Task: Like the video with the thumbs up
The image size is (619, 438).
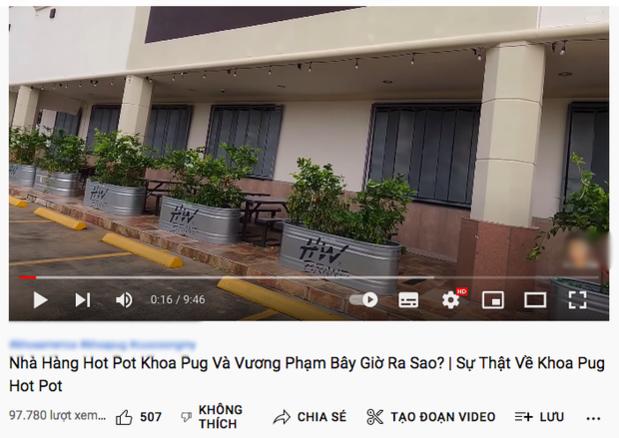Action: (124, 417)
